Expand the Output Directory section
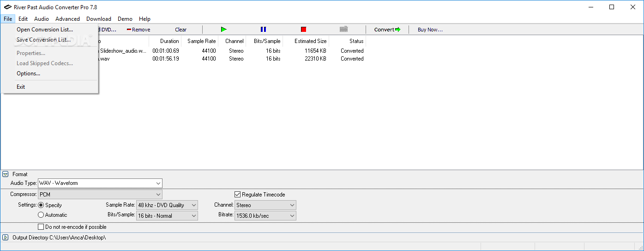The height and width of the screenshot is (251, 644). tap(6, 238)
